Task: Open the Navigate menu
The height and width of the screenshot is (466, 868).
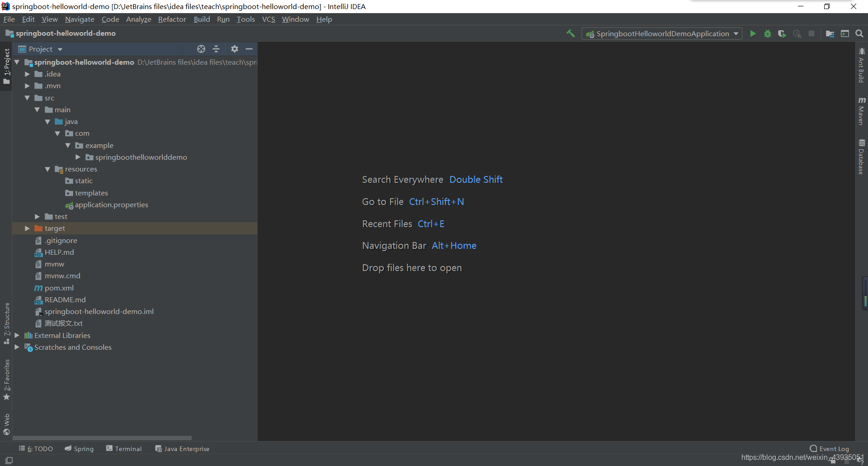Action: (x=80, y=19)
